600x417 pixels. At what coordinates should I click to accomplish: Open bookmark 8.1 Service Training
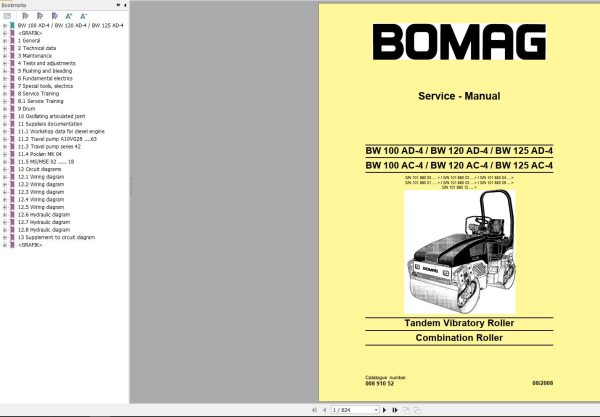point(41,101)
